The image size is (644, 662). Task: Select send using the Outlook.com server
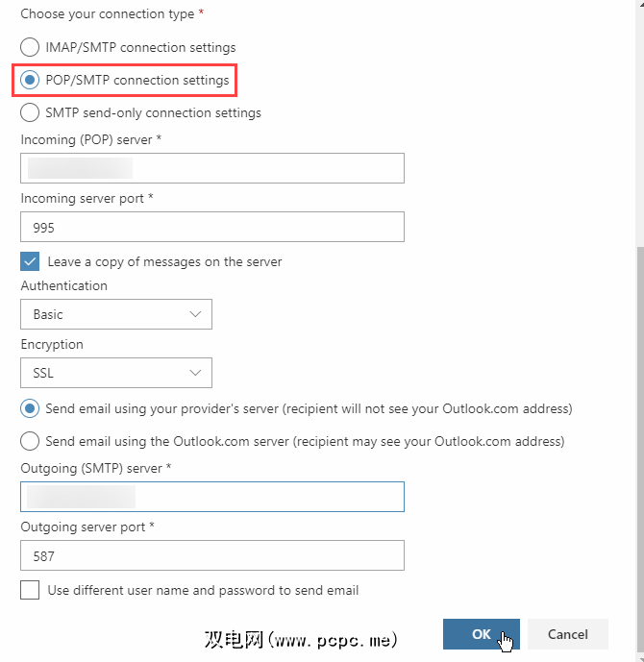pos(30,442)
